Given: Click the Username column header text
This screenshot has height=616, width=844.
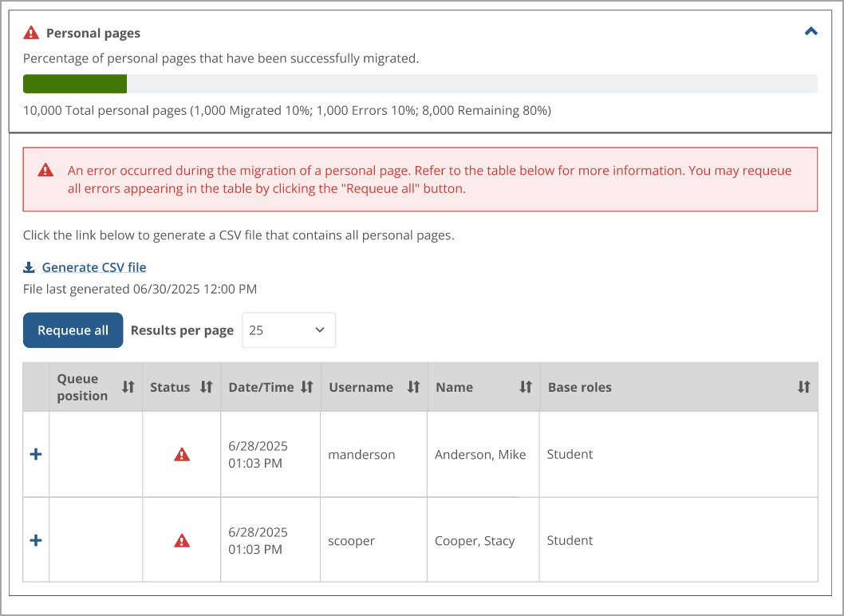Looking at the screenshot, I should point(361,387).
